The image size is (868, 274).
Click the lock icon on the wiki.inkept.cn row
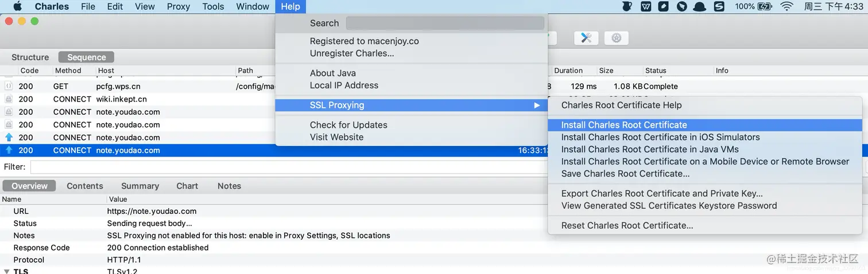[9, 99]
